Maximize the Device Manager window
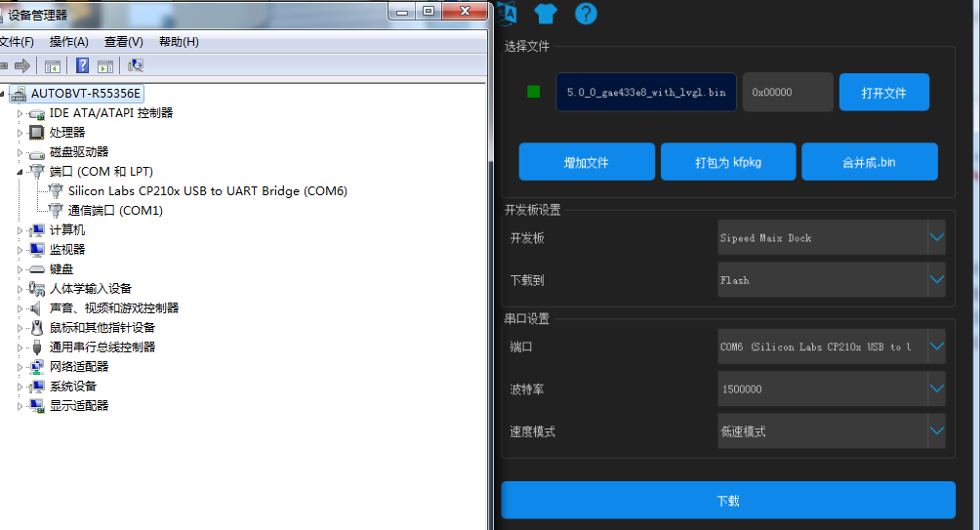Screen dimensions: 980x530 pyautogui.click(x=429, y=11)
